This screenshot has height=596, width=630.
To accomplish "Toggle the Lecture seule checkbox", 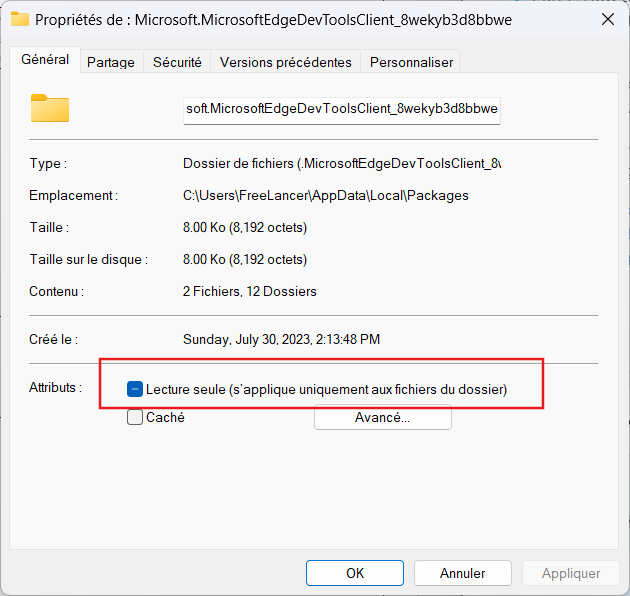I will pos(135,389).
